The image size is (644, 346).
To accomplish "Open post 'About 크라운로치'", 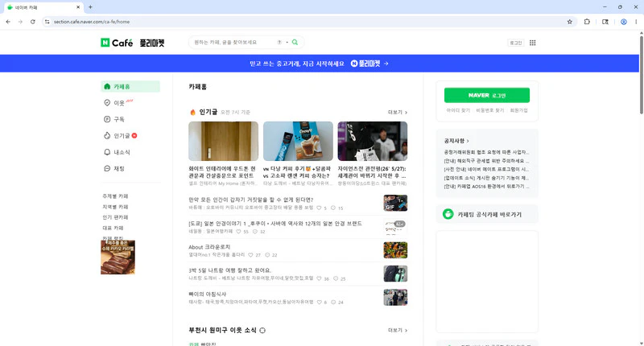I will coord(209,247).
